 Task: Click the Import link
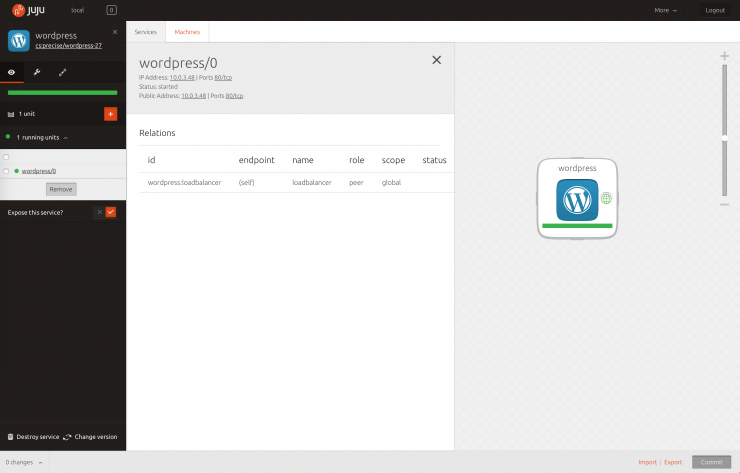click(648, 462)
